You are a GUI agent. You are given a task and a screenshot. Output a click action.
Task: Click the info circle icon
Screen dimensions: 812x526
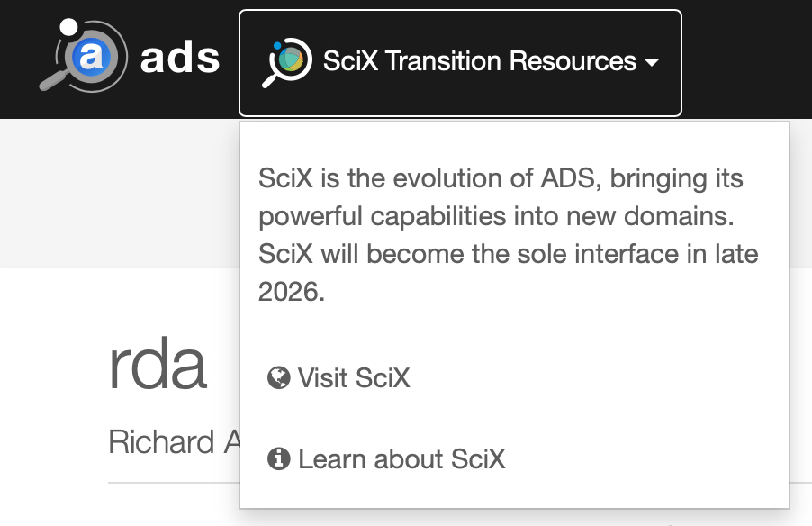[278, 459]
